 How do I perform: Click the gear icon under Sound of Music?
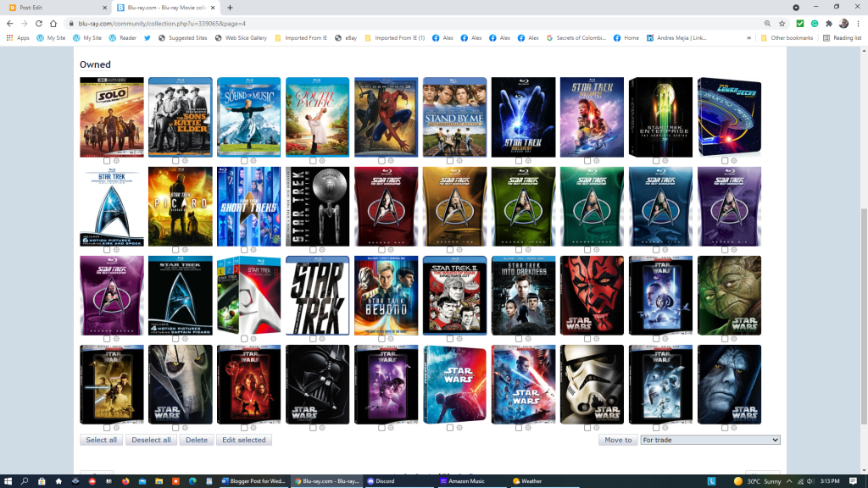tap(253, 161)
